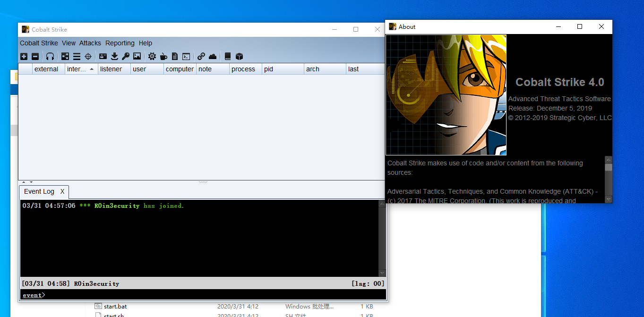Collapse bottom pane with divider down arrow
The image size is (644, 317).
[x=31, y=182]
